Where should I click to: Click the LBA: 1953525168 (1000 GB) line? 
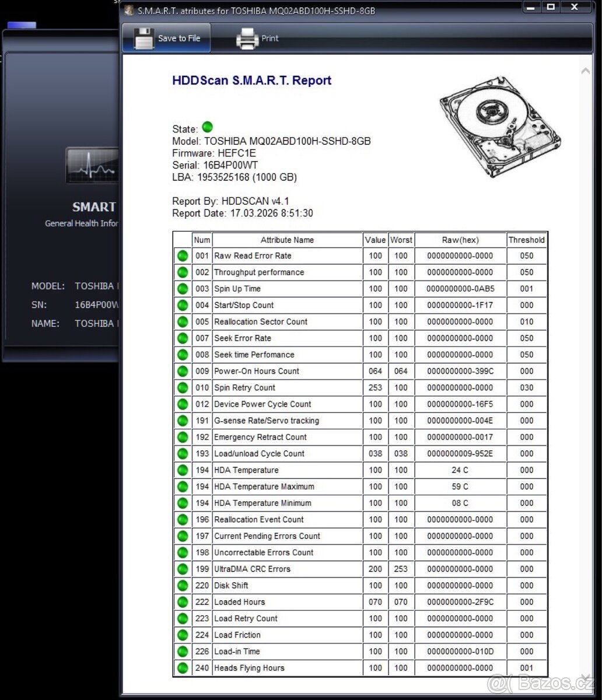(x=235, y=177)
